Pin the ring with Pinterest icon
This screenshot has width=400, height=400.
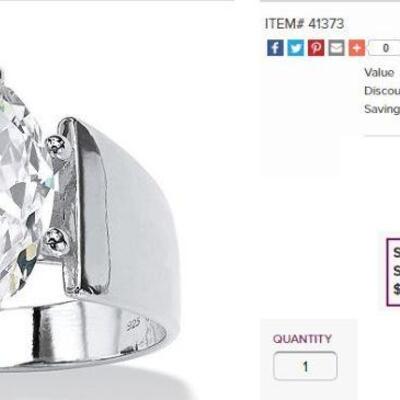coord(316,48)
